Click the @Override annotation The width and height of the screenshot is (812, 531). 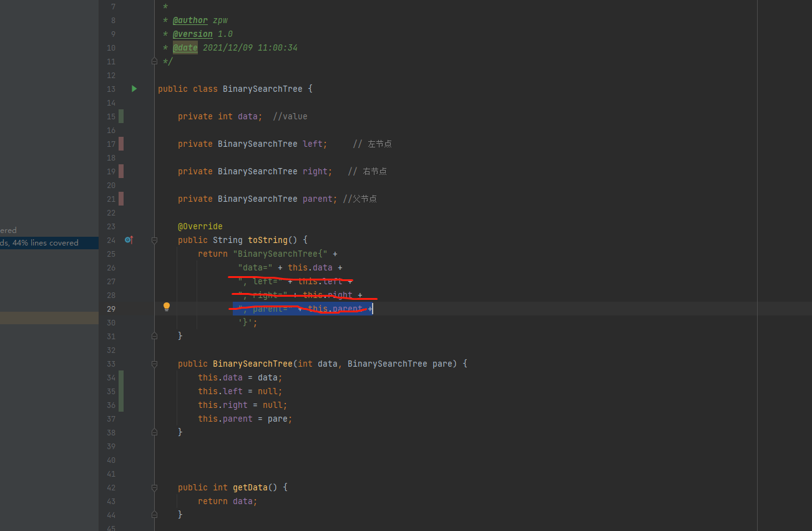pos(200,226)
